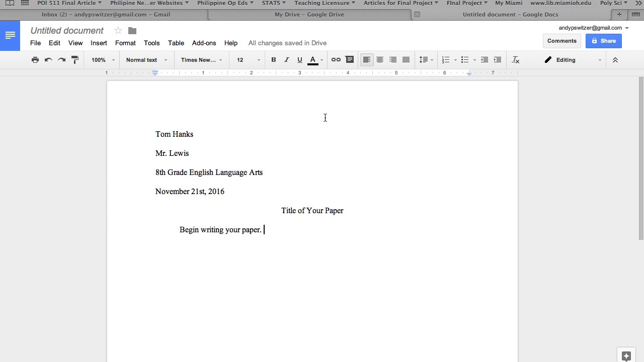Screen dimensions: 644x362
Task: Click the bulleted list icon
Action: pyautogui.click(x=465, y=60)
